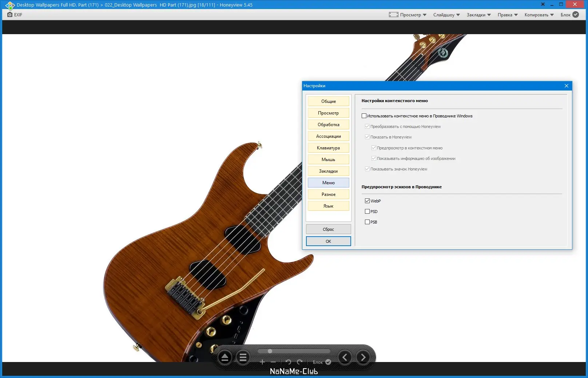Open the Просмотр dropdown menu
The width and height of the screenshot is (588, 378).
tap(413, 15)
